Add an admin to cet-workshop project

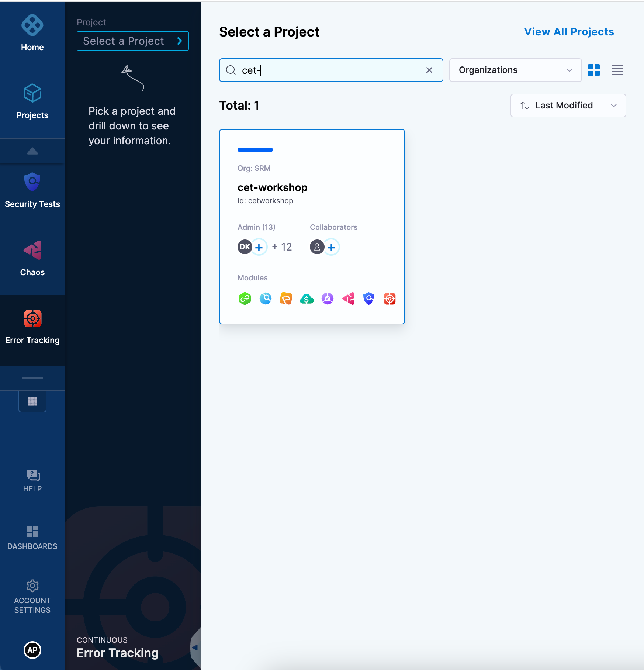point(259,247)
